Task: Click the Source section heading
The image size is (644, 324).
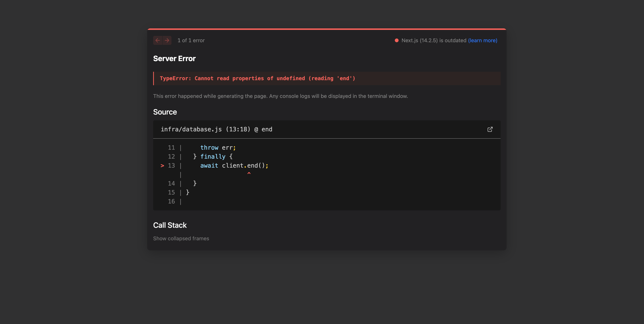Action: click(x=165, y=112)
